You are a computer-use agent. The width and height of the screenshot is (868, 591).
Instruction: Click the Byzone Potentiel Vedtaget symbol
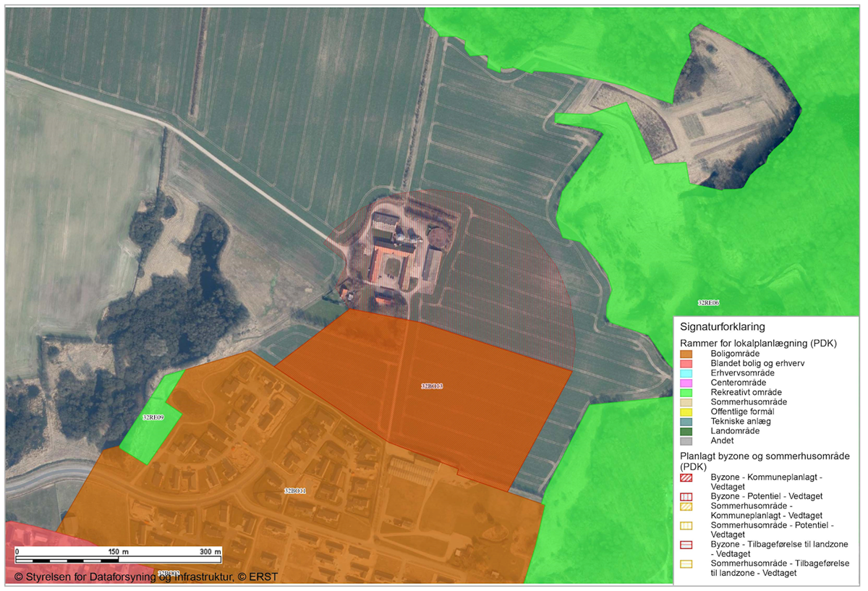[x=686, y=497]
